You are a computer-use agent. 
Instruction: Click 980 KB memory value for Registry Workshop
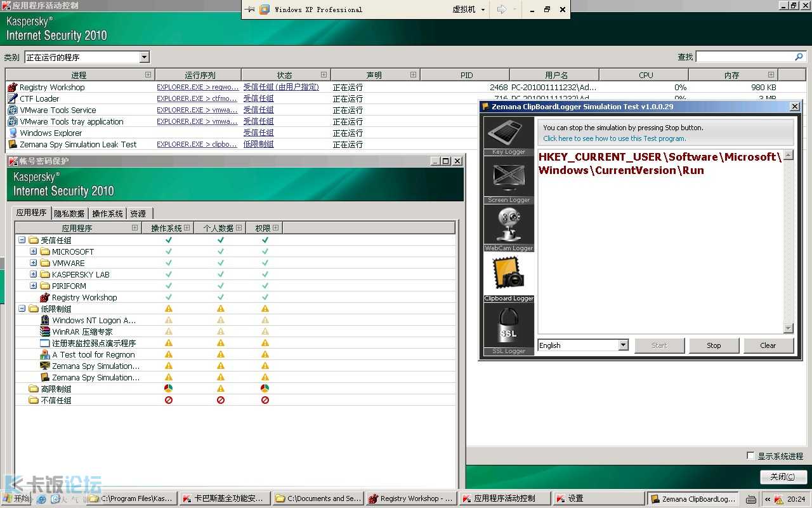tap(763, 87)
